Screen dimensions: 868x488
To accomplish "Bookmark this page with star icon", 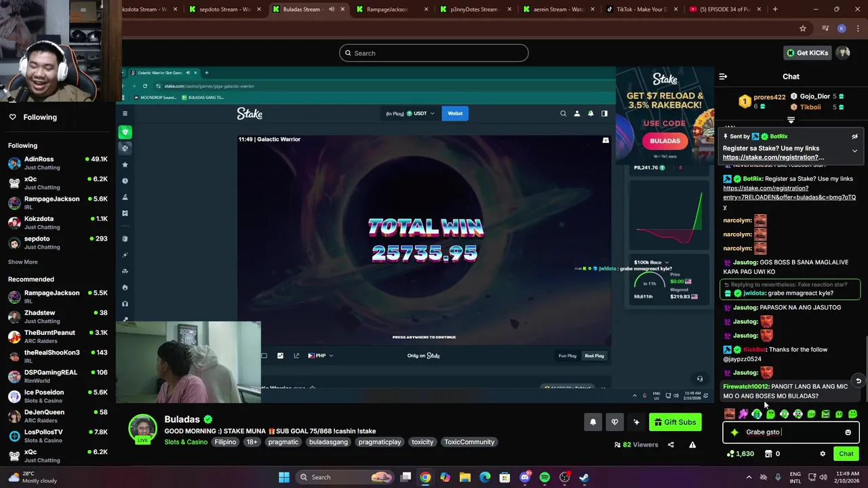I will coord(803,28).
